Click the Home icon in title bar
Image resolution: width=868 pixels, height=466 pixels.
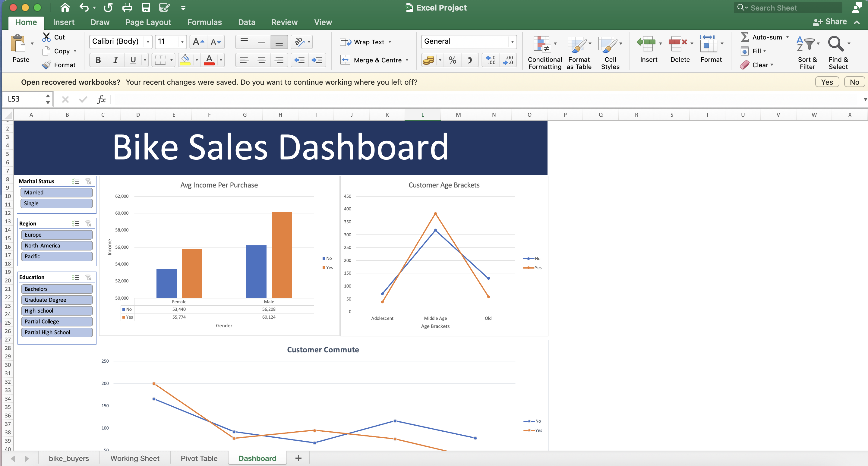pyautogui.click(x=65, y=8)
